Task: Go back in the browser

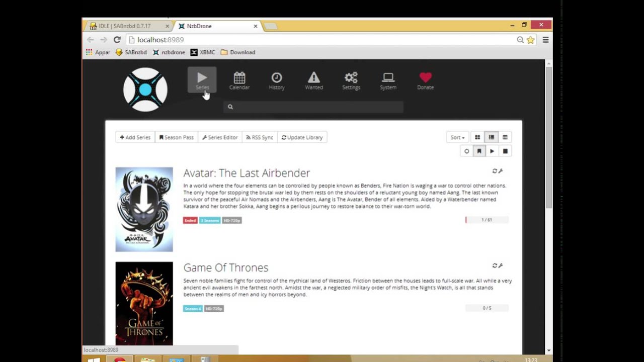Action: [91, 40]
